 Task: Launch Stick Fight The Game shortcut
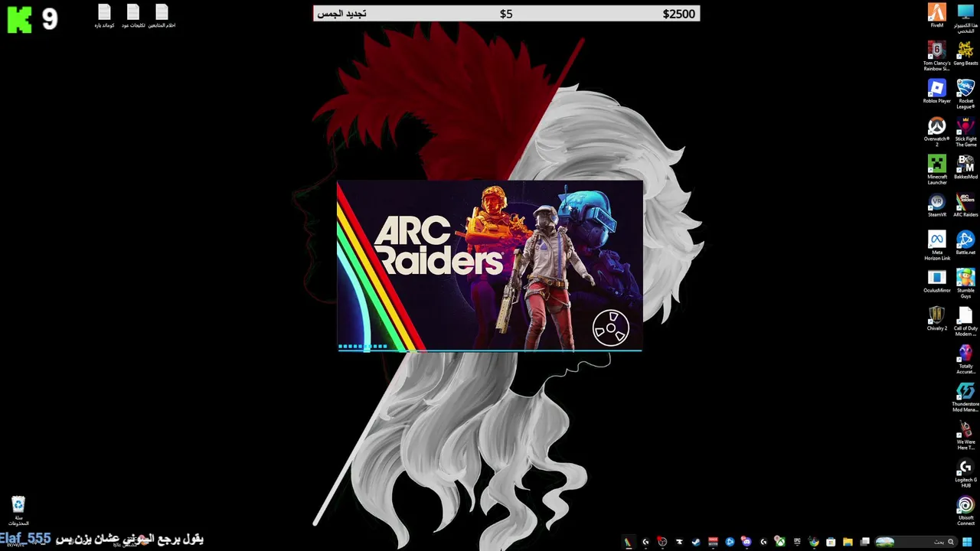(x=966, y=131)
